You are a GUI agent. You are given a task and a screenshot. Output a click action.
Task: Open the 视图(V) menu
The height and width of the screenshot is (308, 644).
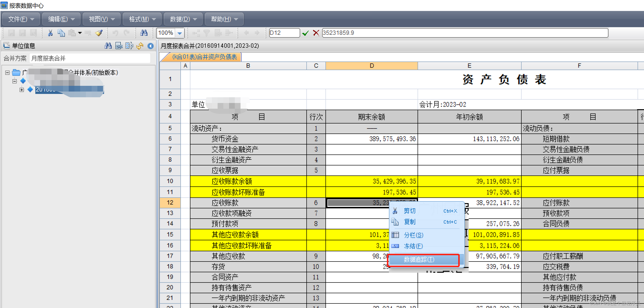[101, 19]
